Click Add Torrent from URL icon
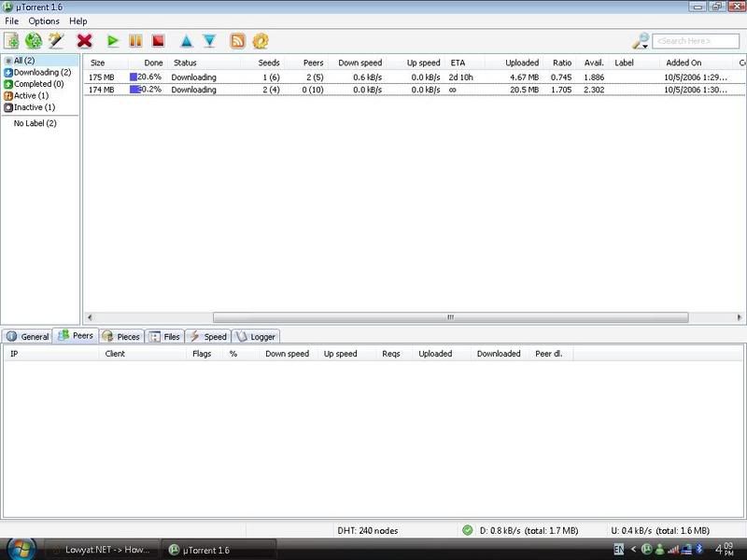The height and width of the screenshot is (560, 747). tap(34, 41)
